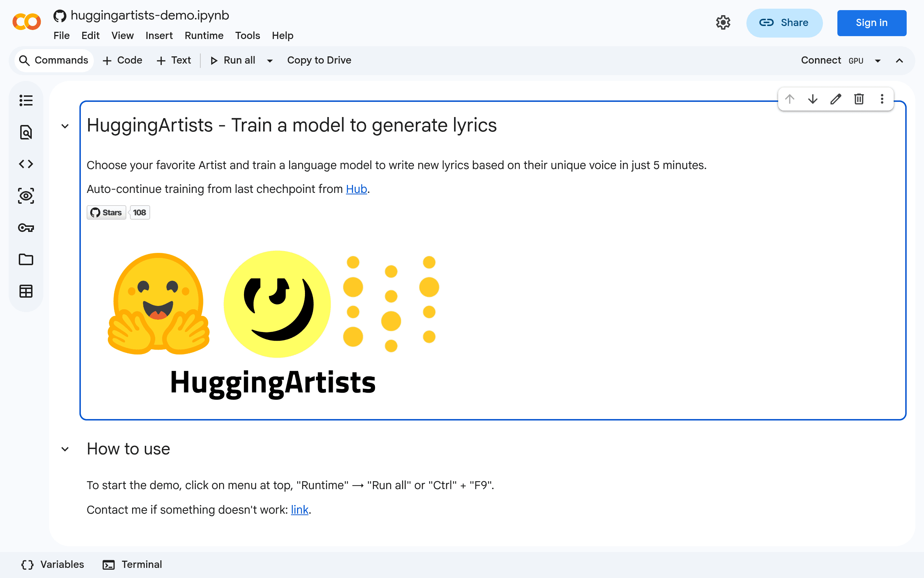Open the Variables panel
Image resolution: width=924 pixels, height=578 pixels.
pos(53,565)
